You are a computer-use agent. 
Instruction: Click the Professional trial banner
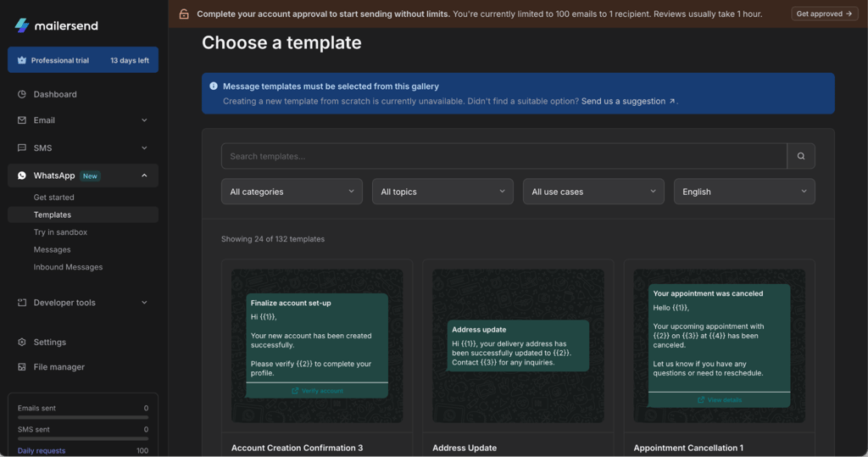83,60
